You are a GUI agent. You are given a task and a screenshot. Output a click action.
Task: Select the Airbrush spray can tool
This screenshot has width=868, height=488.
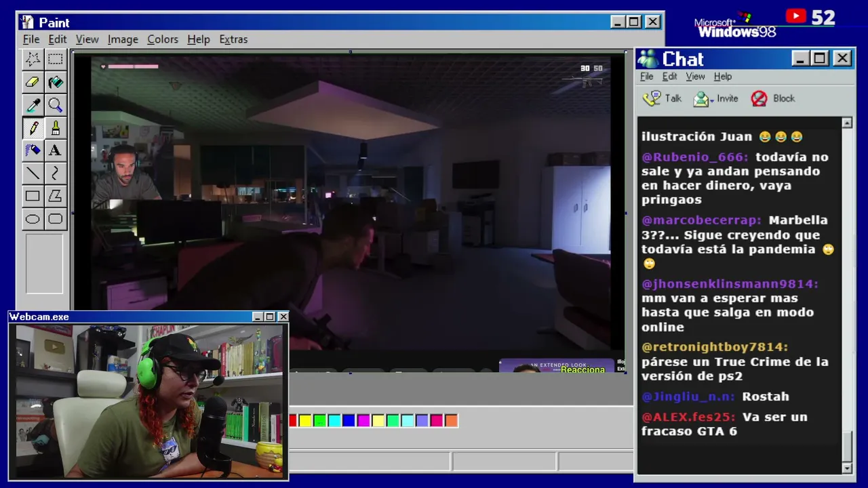click(33, 150)
